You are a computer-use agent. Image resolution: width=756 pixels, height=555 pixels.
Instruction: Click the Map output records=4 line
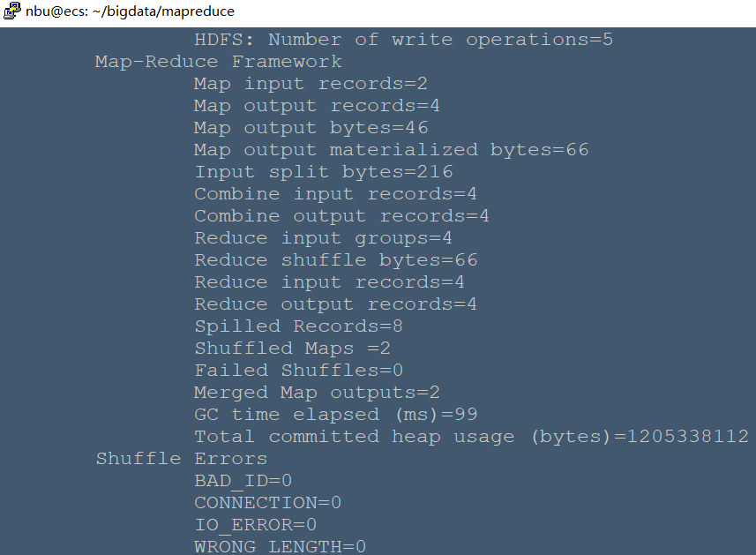317,106
